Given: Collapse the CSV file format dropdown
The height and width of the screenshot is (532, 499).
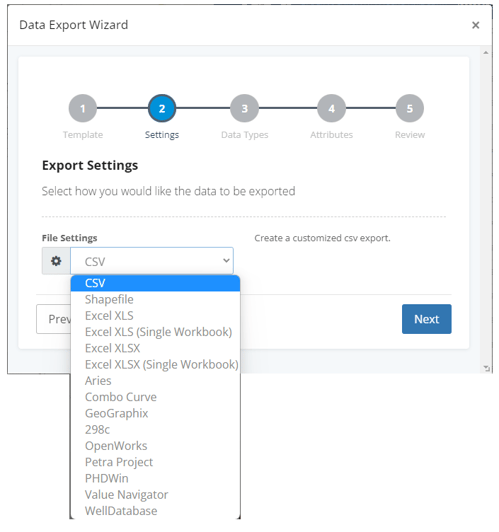Looking at the screenshot, I should 152,261.
